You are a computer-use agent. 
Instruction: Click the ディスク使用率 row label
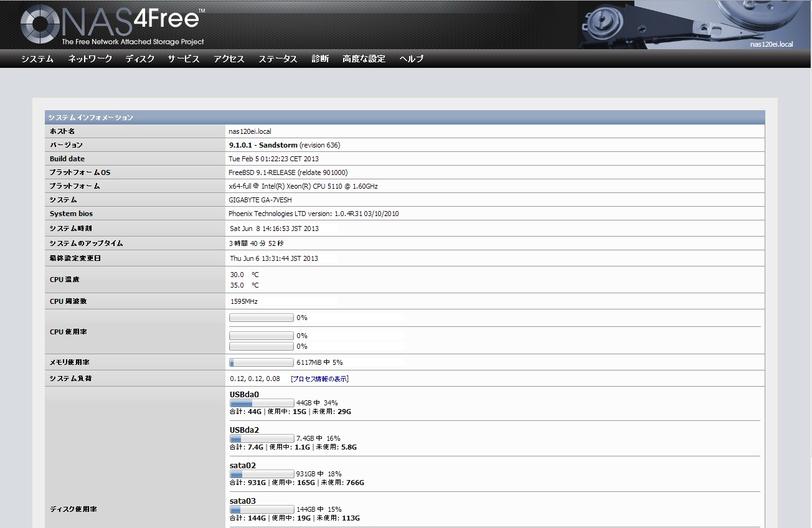pyautogui.click(x=73, y=509)
